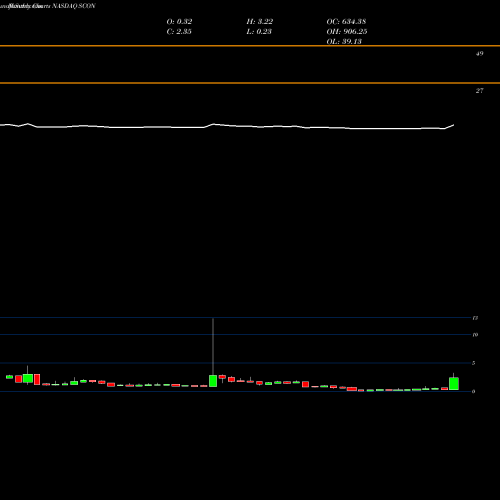Click the price axis label 0
Viewport: 500px width, 500px height.
coord(473,391)
